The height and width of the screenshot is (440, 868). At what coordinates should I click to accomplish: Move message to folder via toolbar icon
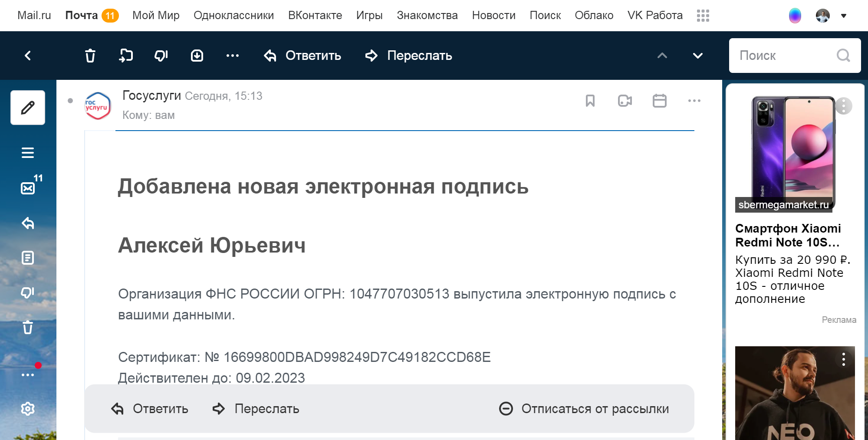[x=126, y=56]
